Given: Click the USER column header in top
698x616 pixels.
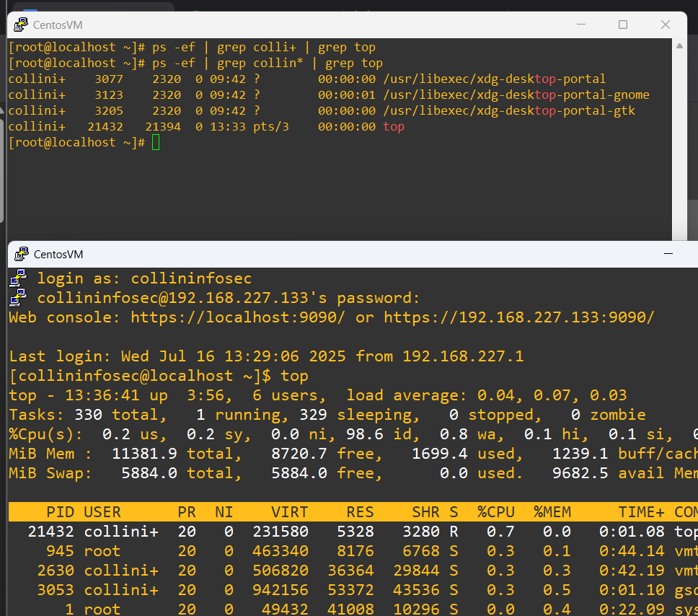Looking at the screenshot, I should [x=102, y=512].
